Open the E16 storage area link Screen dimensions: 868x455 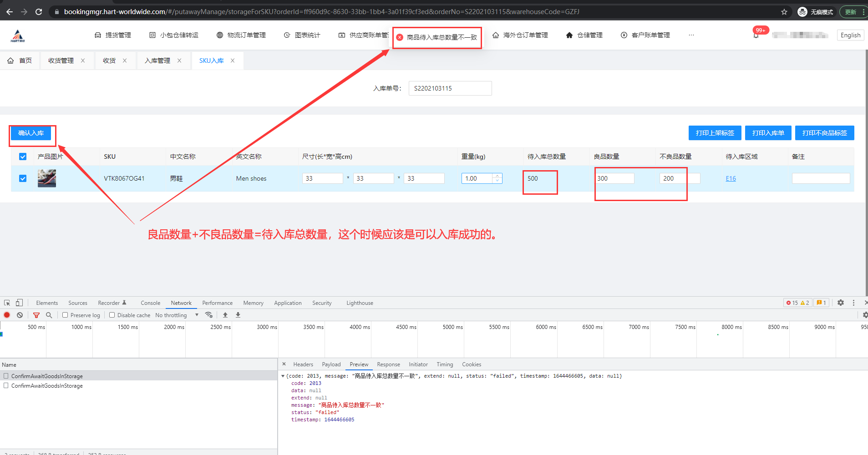pos(731,178)
